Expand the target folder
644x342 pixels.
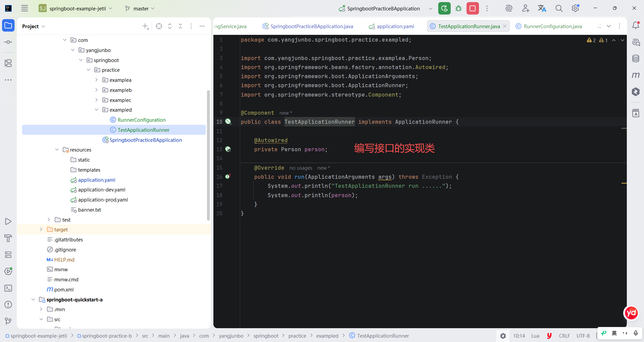pos(41,229)
